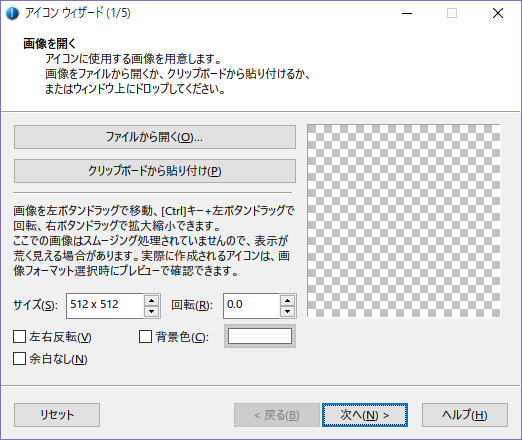Click the app icon in the title bar
Screen dimensions: 522x440
click(x=12, y=13)
